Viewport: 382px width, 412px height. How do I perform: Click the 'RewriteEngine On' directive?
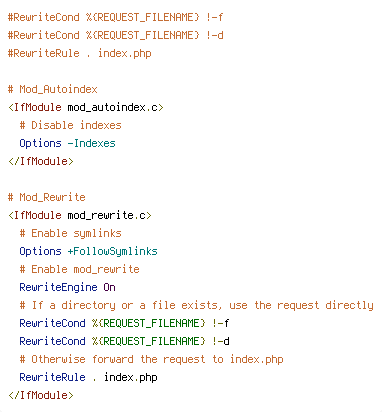click(67, 287)
